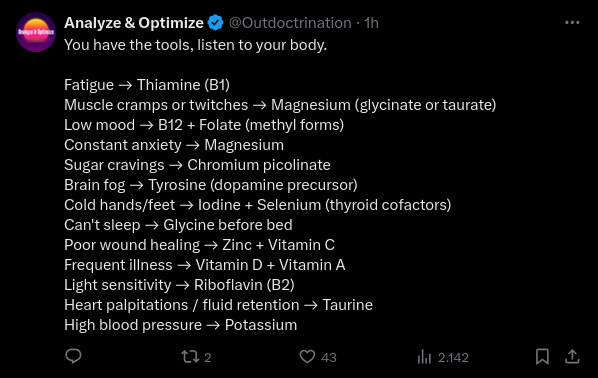Open the Analyze & Optimize profile avatar
598x378 pixels.
[36, 32]
